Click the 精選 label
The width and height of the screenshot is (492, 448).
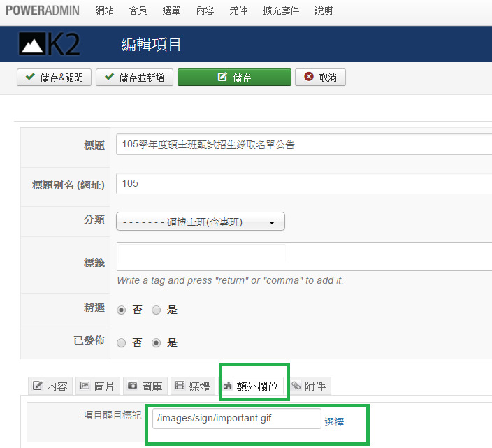coord(94,308)
